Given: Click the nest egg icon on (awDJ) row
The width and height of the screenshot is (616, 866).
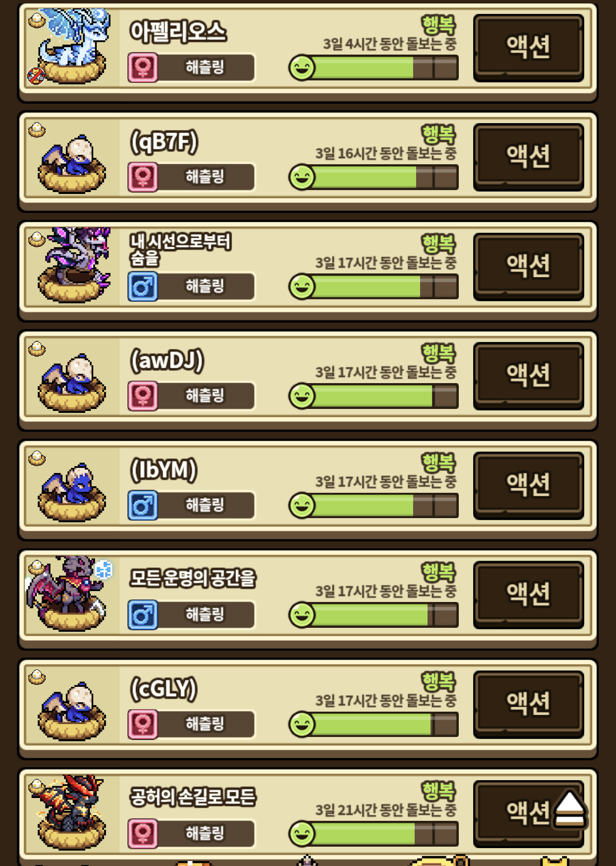Looking at the screenshot, I should coord(37,348).
